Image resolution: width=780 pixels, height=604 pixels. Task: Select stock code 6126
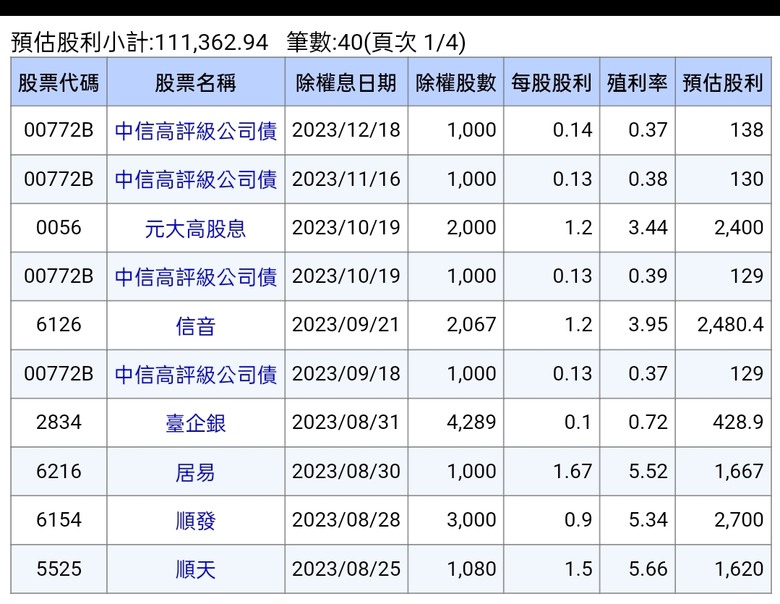[59, 324]
